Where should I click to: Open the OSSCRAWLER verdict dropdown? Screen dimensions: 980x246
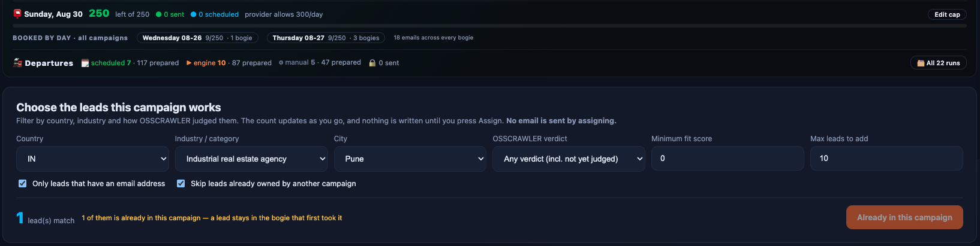[x=569, y=159]
